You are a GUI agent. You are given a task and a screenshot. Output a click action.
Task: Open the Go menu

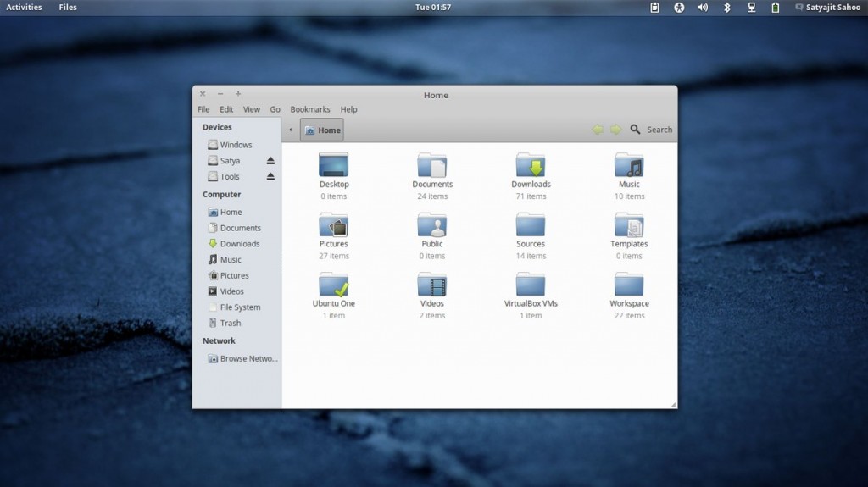[275, 109]
